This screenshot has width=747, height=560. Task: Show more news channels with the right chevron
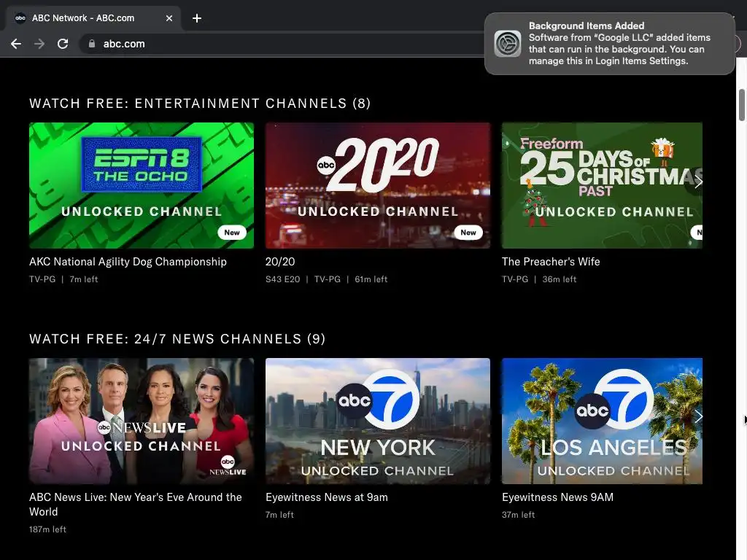click(x=697, y=416)
